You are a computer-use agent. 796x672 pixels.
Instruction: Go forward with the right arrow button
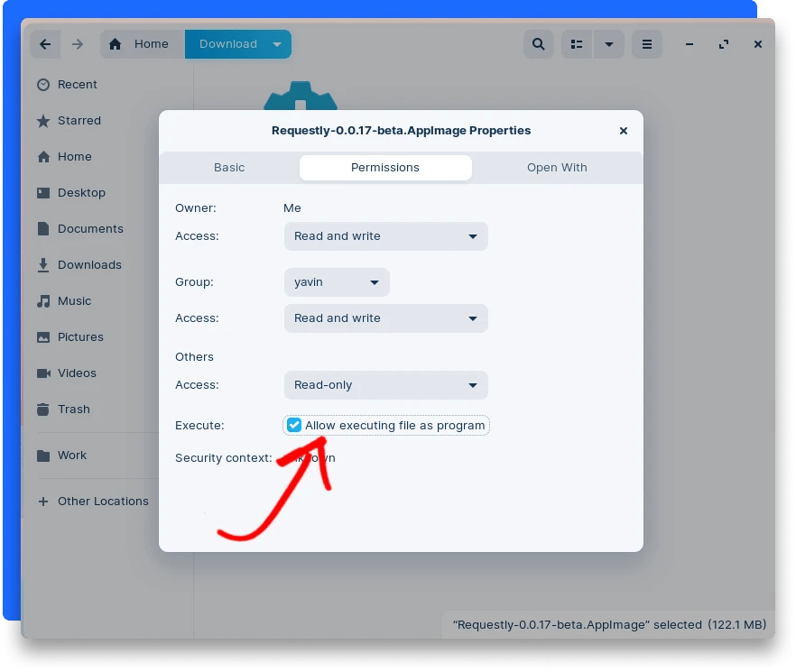78,44
